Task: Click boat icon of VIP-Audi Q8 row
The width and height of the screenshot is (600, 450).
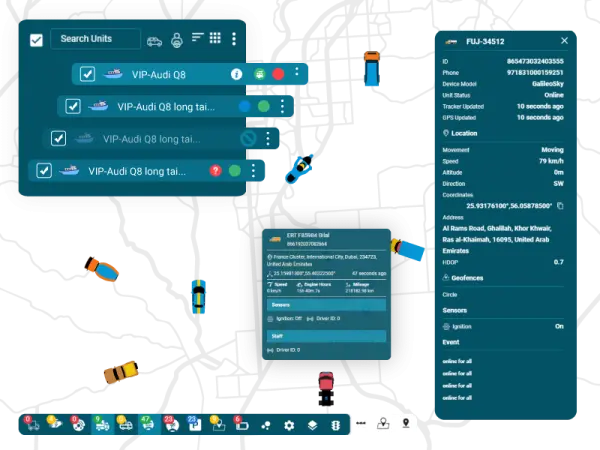Action: pyautogui.click(x=113, y=73)
